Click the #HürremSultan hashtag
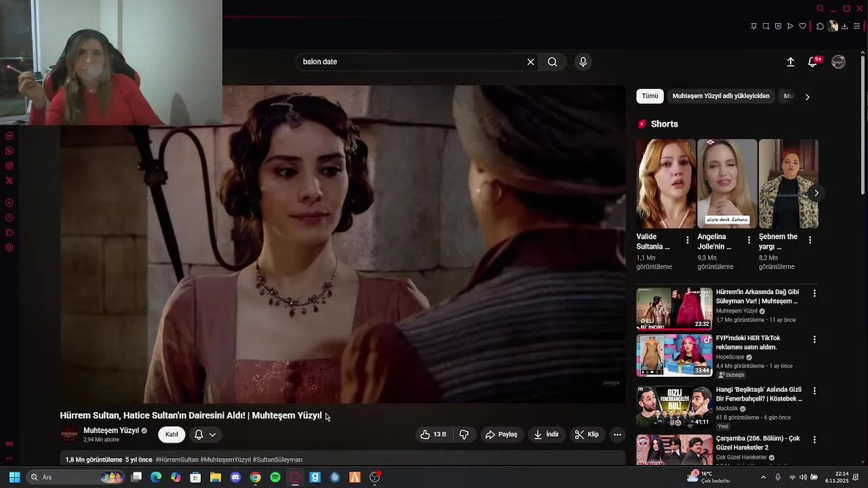Screen dimensions: 868x488 (177, 460)
